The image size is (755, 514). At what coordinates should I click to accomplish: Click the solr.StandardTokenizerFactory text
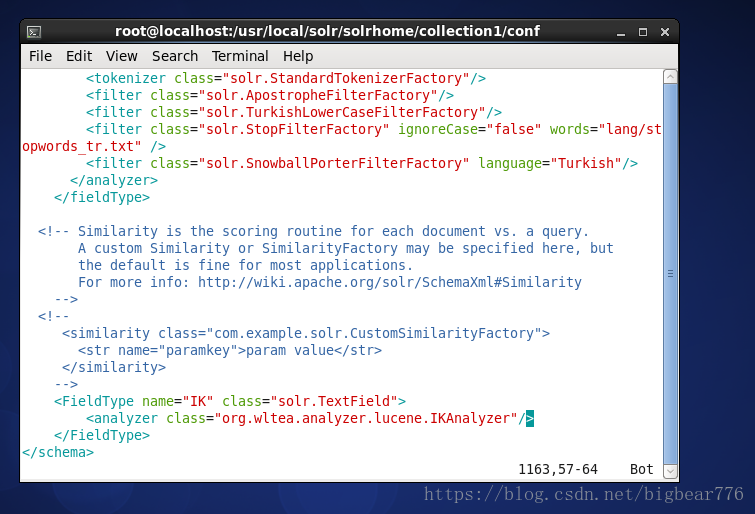(345, 78)
